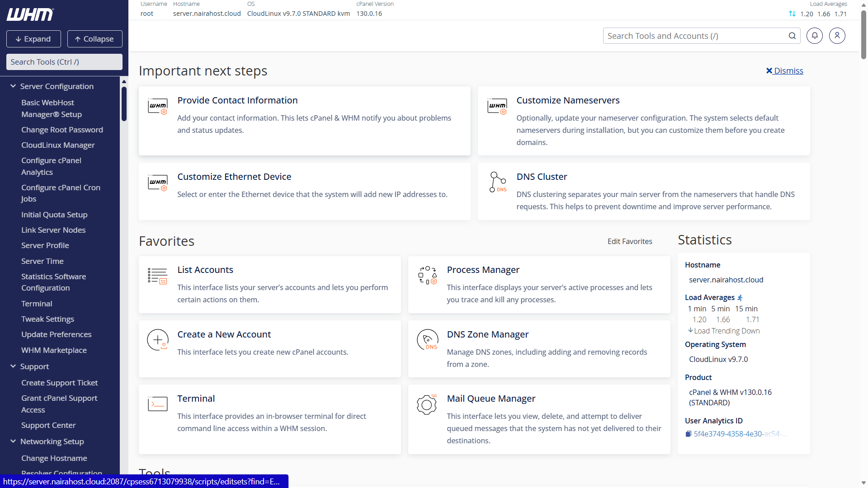Click the WHM logo
This screenshot has height=488, width=868.
point(30,14)
